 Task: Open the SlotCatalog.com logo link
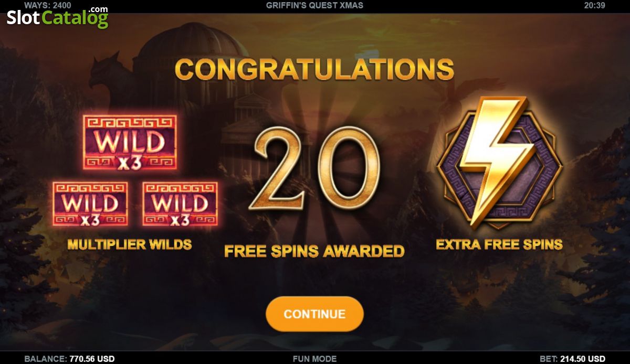pos(57,17)
